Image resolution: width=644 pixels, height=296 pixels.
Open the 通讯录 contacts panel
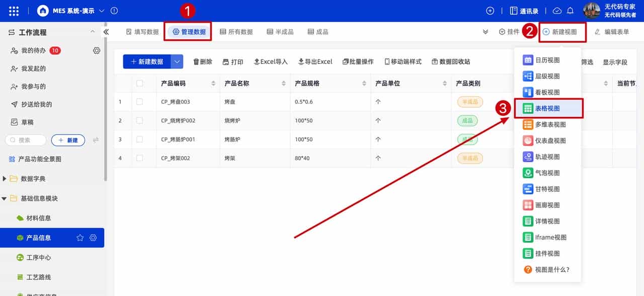[525, 10]
